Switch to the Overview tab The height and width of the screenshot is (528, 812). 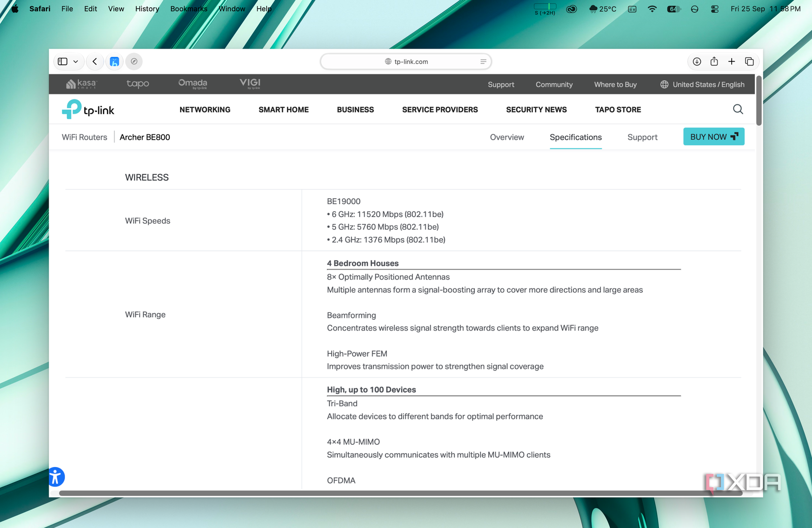(x=507, y=137)
